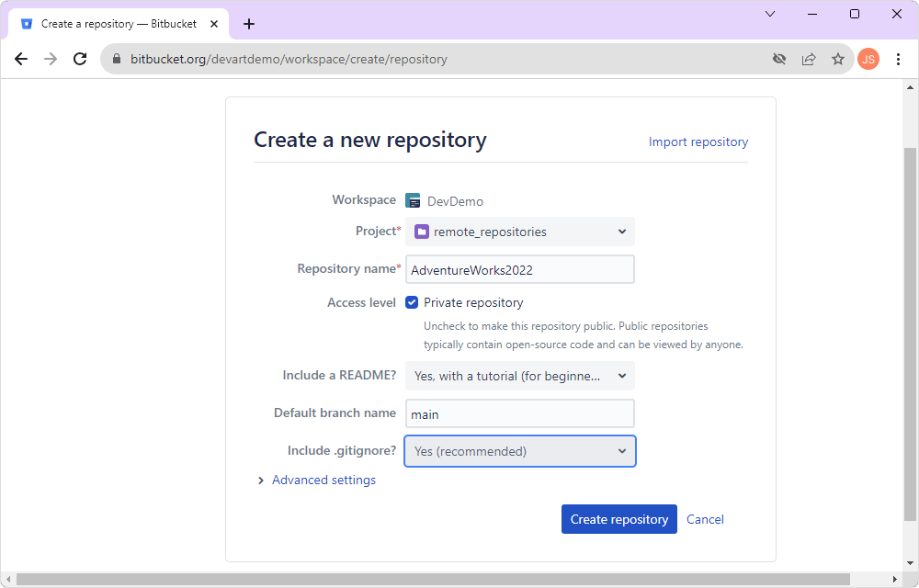Viewport: 919px width, 588px height.
Task: Click the remote_repositories project icon
Action: 421,231
